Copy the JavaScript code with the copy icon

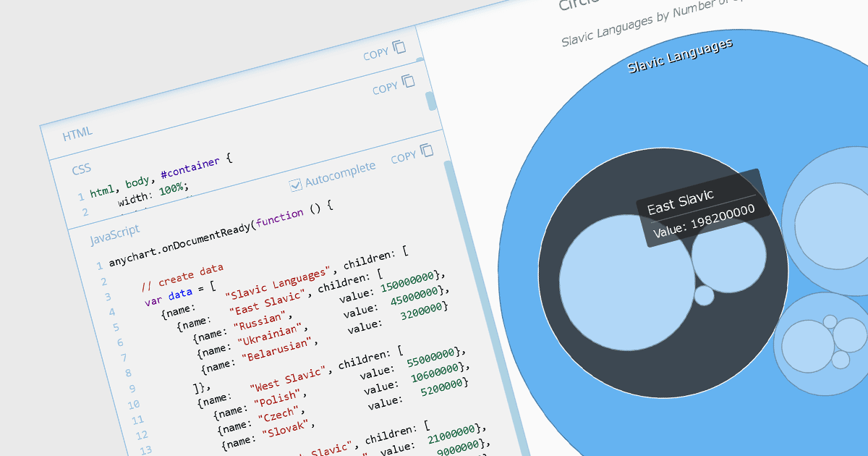pyautogui.click(x=427, y=151)
